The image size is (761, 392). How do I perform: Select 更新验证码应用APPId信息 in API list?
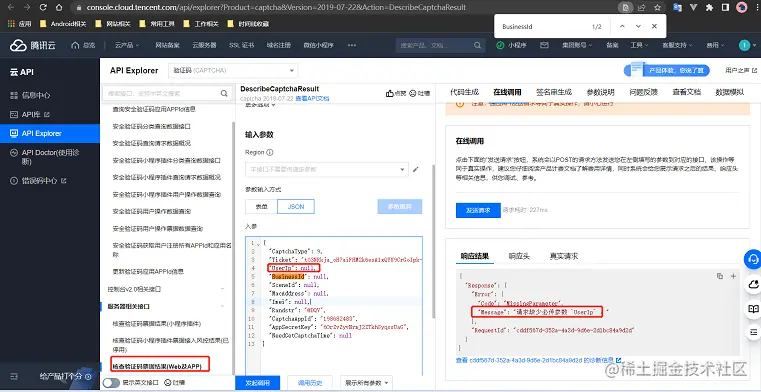[x=148, y=271]
